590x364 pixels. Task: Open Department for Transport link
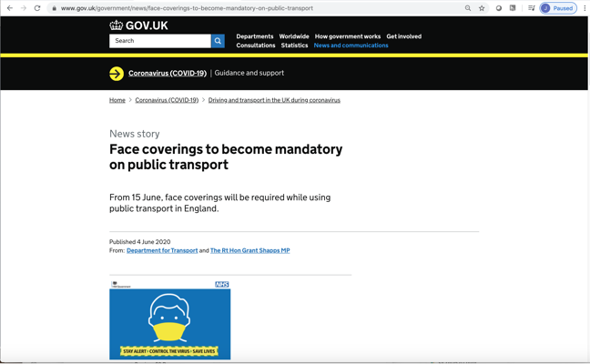point(162,250)
